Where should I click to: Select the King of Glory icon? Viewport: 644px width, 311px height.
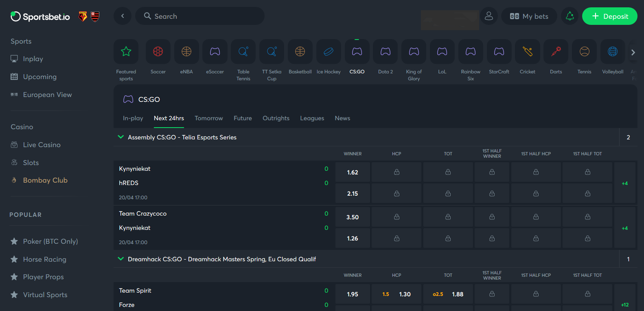tap(414, 52)
